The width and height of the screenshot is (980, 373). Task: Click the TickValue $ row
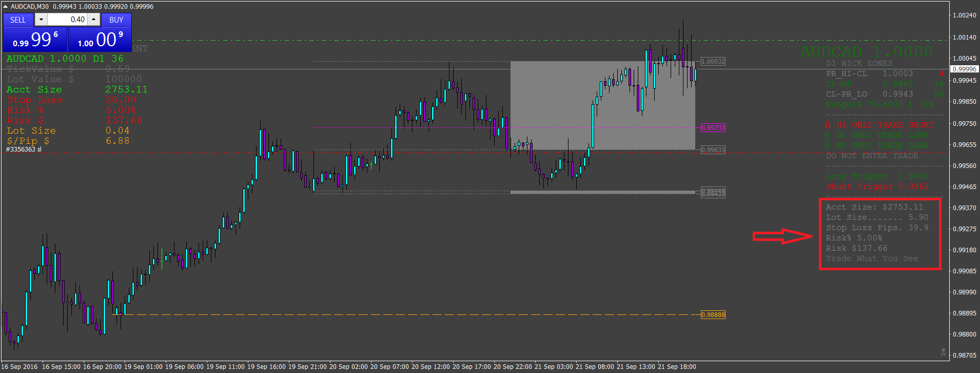tap(68, 69)
